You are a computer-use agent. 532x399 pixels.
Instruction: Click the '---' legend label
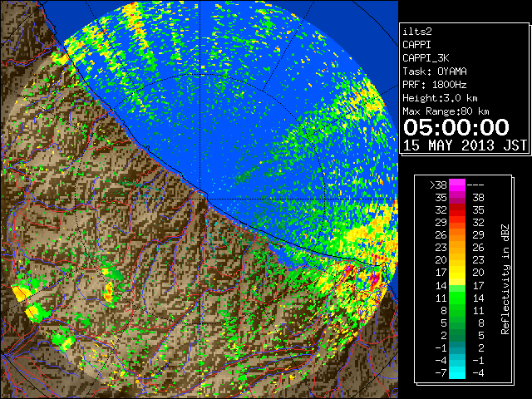pos(475,185)
